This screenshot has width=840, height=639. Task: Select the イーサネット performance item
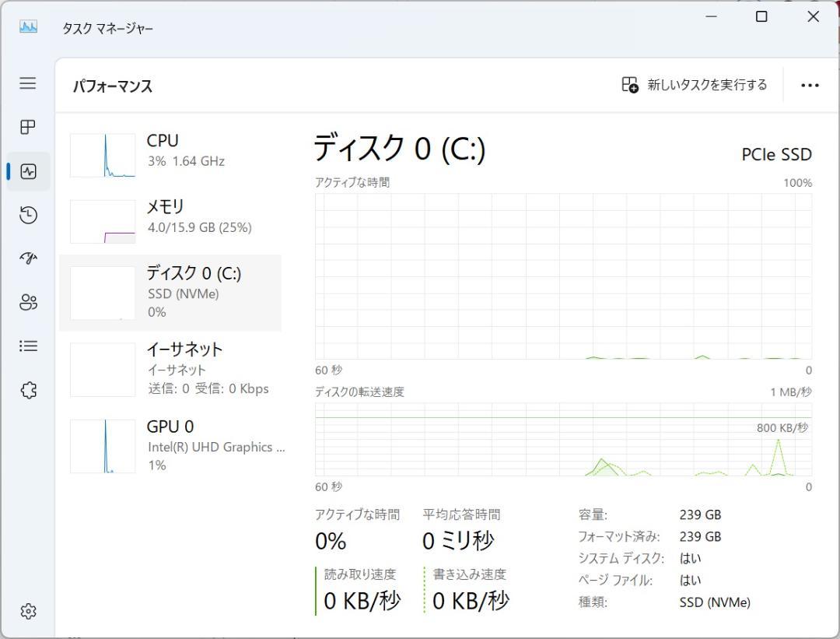point(170,370)
